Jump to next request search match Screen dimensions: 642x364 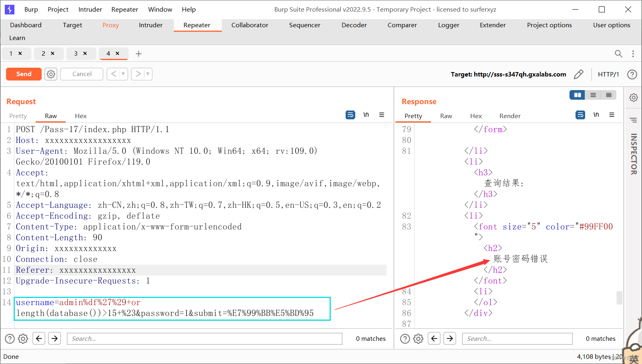(54, 339)
